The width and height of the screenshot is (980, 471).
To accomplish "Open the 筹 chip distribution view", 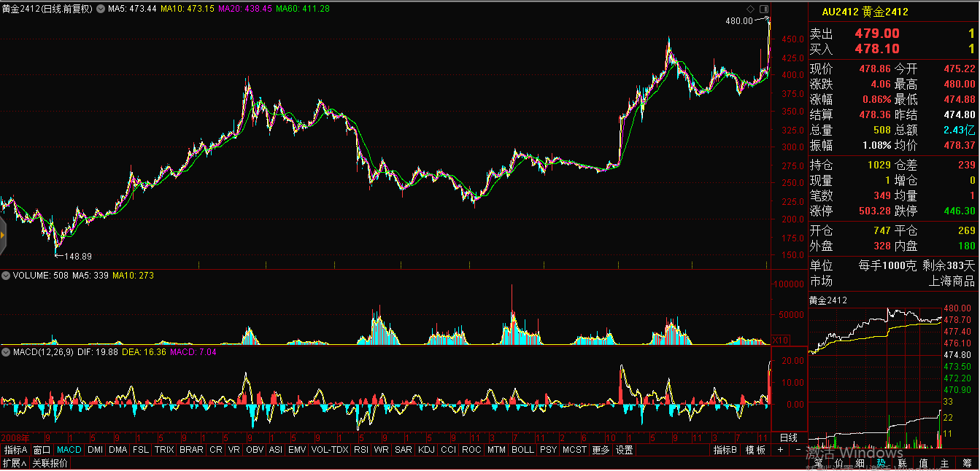I will (x=965, y=463).
